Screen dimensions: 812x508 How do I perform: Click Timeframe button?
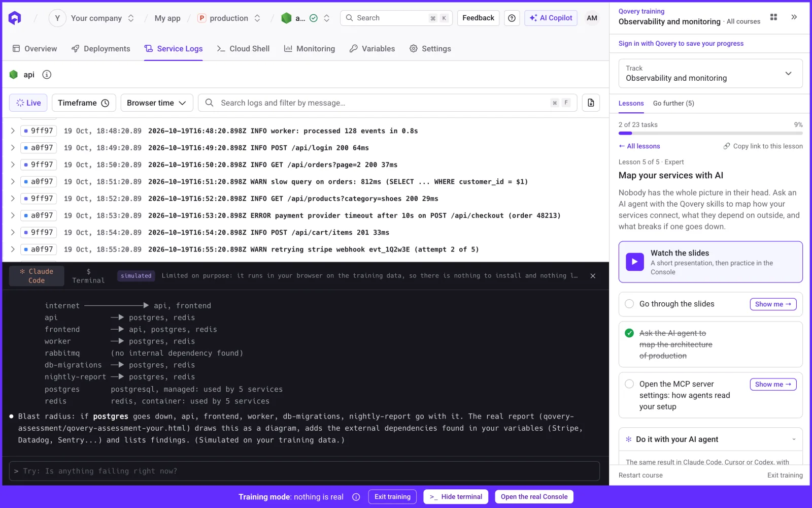tap(84, 103)
